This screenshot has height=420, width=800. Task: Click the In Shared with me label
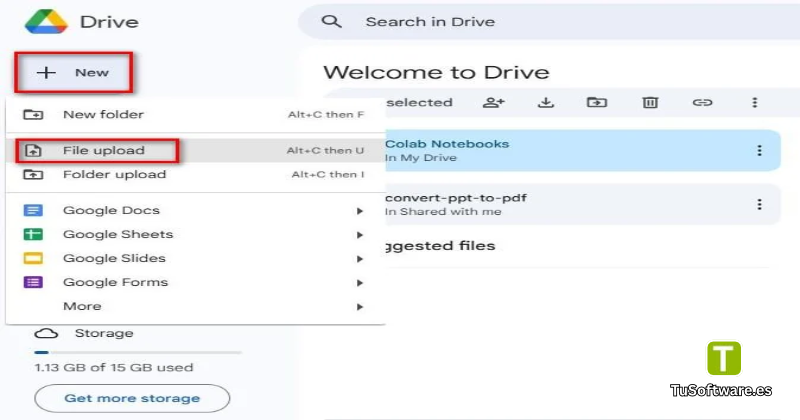point(443,212)
